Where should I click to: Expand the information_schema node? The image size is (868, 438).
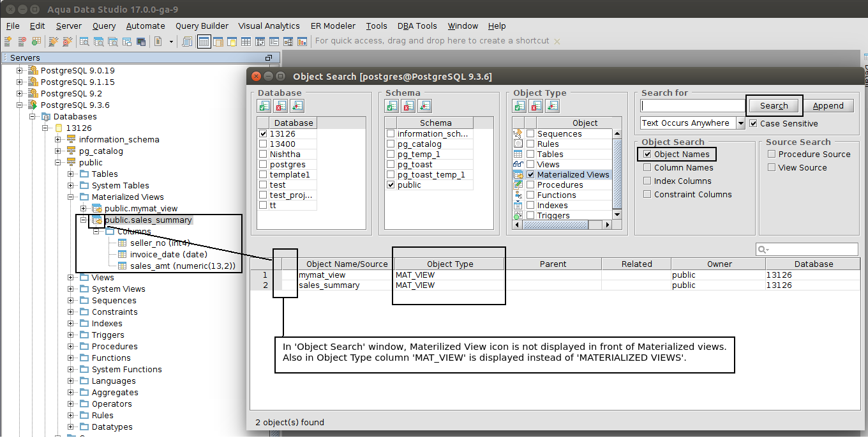pyautogui.click(x=57, y=140)
